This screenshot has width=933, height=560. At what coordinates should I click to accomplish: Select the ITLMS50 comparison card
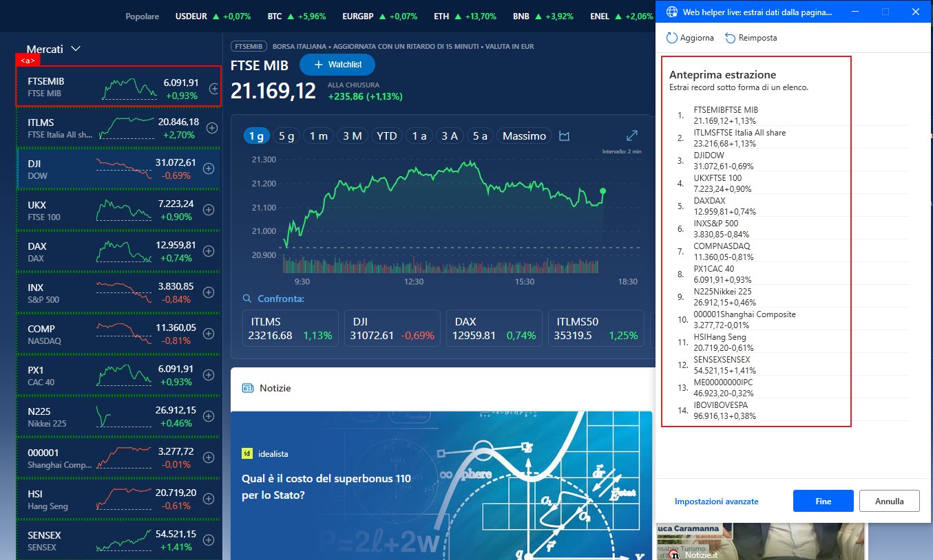click(x=596, y=328)
